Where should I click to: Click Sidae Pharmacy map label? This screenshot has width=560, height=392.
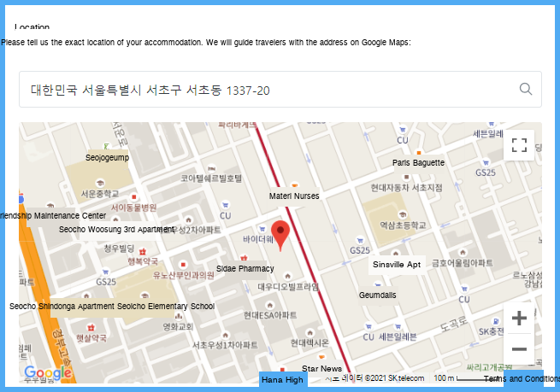245,268
